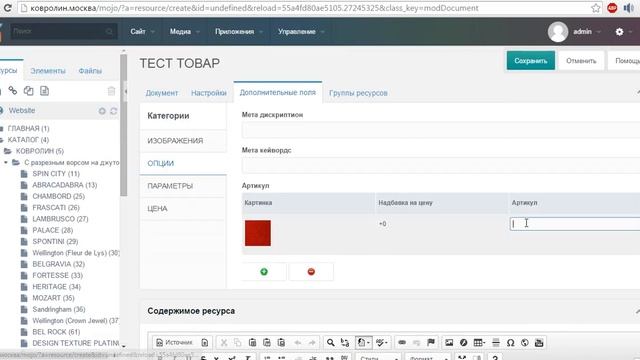Select the Дополнительные поля tab
640x360 pixels.
click(x=278, y=92)
